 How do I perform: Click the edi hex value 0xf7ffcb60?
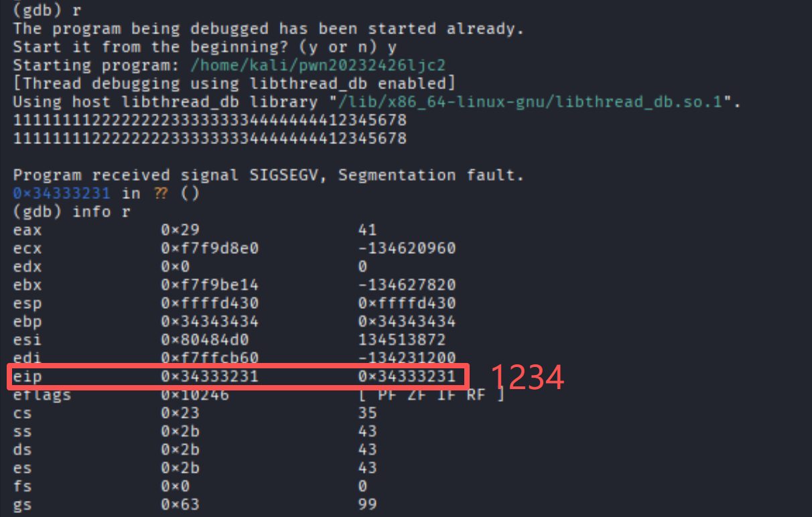coord(210,358)
